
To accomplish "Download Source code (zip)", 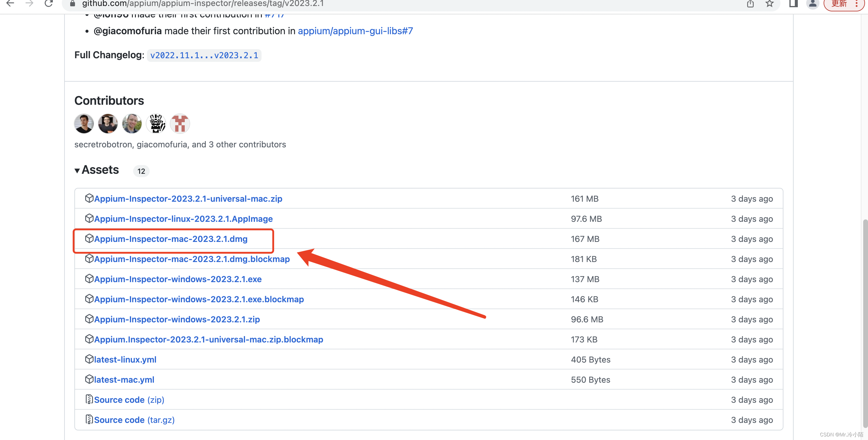I will tap(129, 399).
